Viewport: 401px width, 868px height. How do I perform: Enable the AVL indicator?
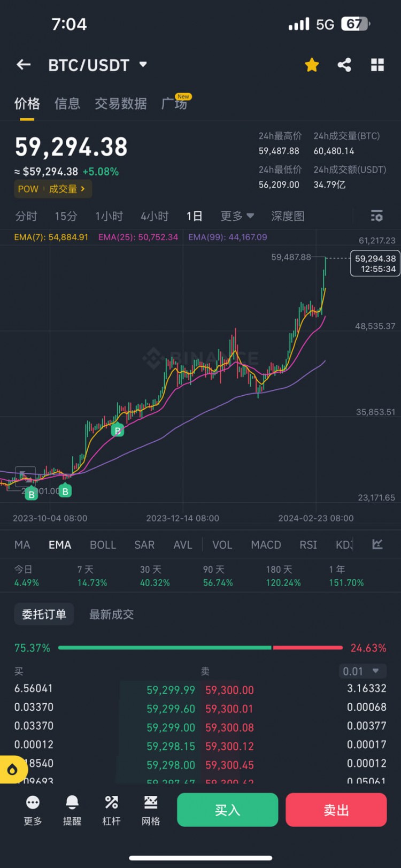pyautogui.click(x=183, y=544)
